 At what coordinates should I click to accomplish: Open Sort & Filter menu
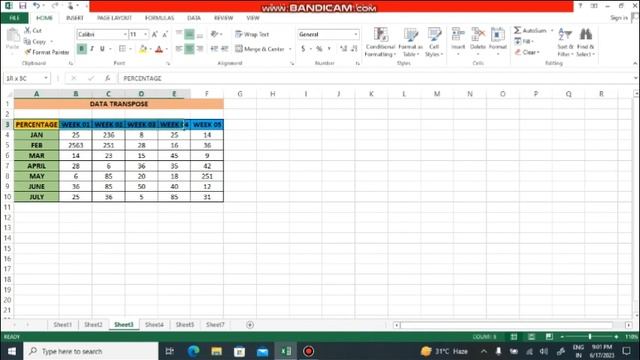565,42
